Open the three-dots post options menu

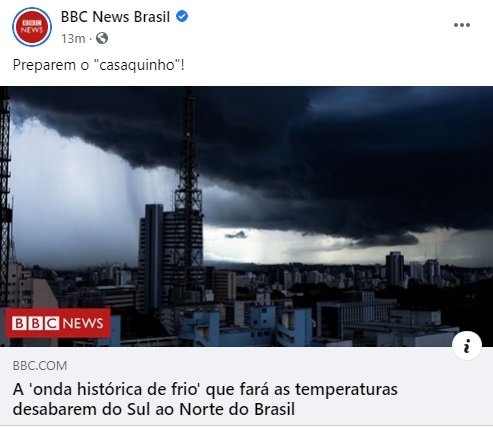(462, 25)
